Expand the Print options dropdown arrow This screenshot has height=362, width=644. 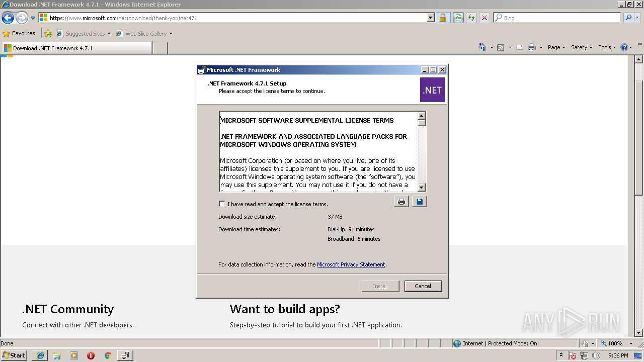(x=541, y=47)
